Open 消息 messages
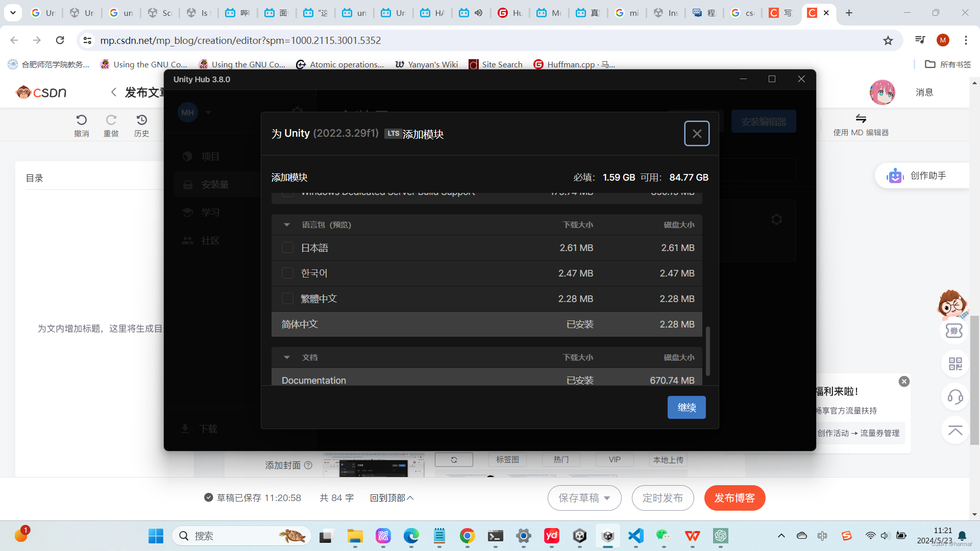Image resolution: width=980 pixels, height=551 pixels. [924, 92]
